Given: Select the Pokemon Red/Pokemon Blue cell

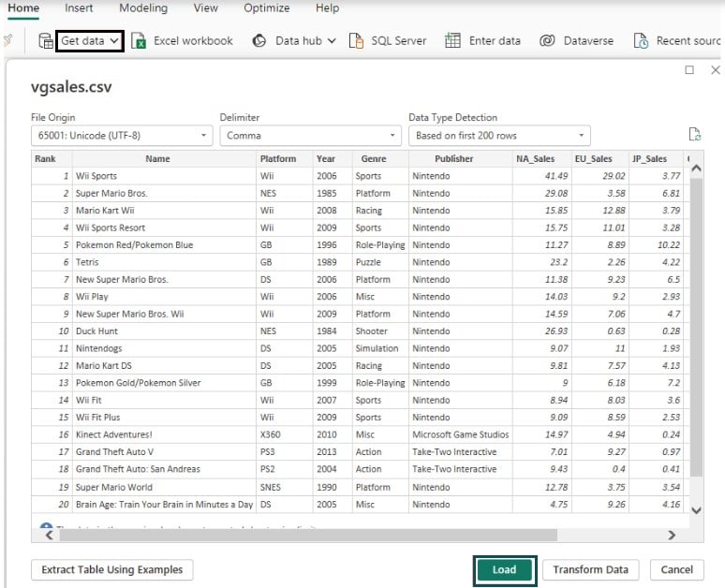Looking at the screenshot, I should click(164, 245).
